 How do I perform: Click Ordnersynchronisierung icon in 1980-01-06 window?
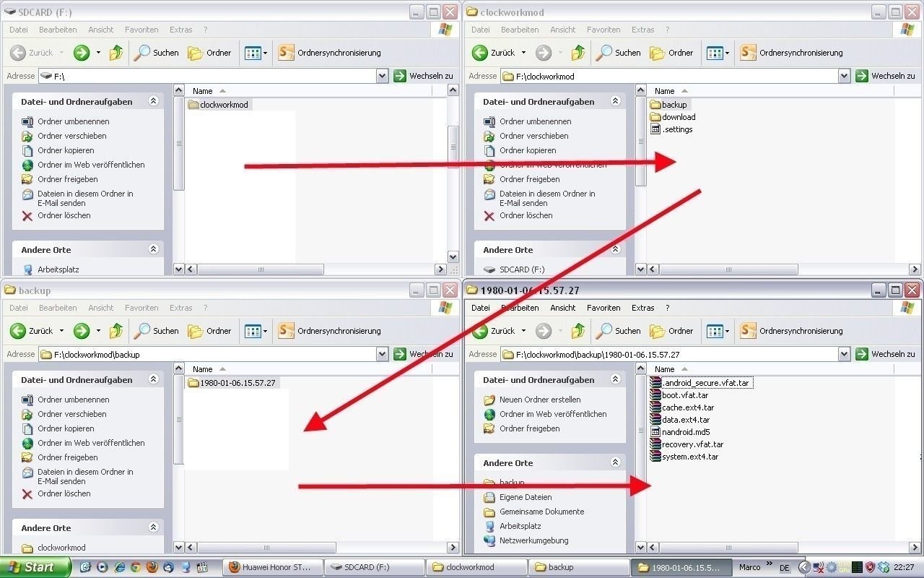pyautogui.click(x=748, y=331)
